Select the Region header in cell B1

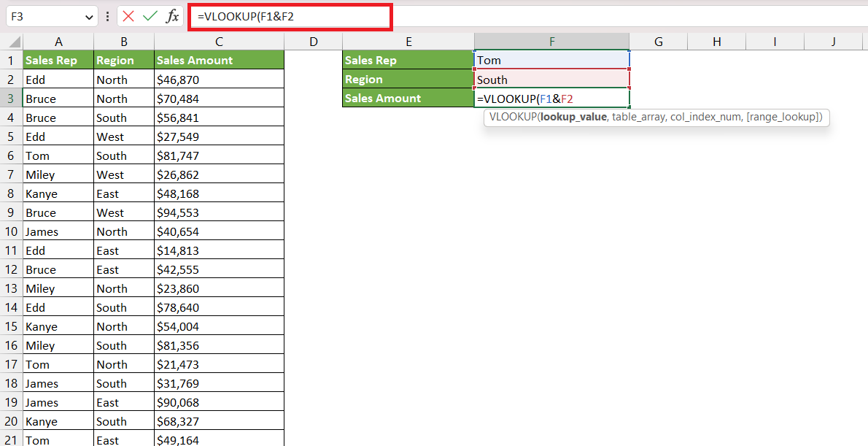(124, 61)
